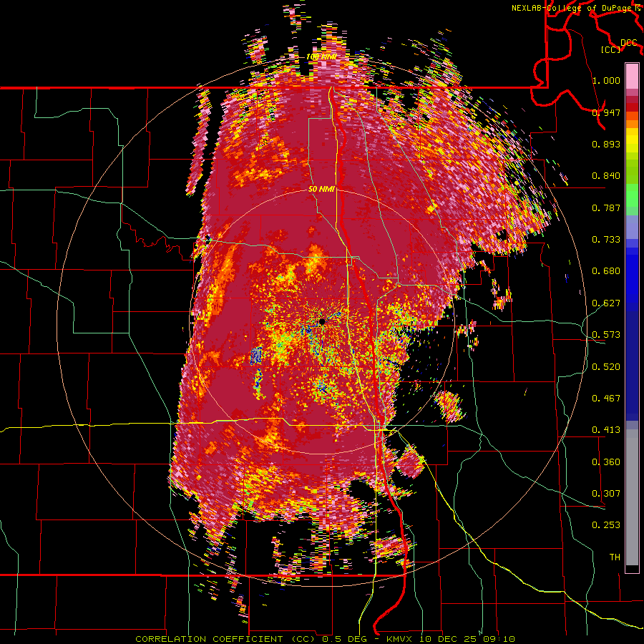Click the 0.360 color scale label
The height and width of the screenshot is (644, 644).
606,462
